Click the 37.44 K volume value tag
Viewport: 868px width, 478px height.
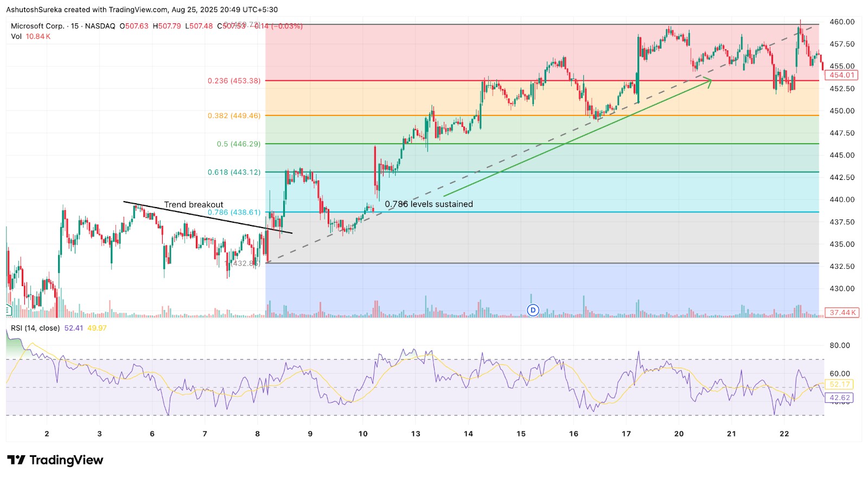pyautogui.click(x=842, y=313)
